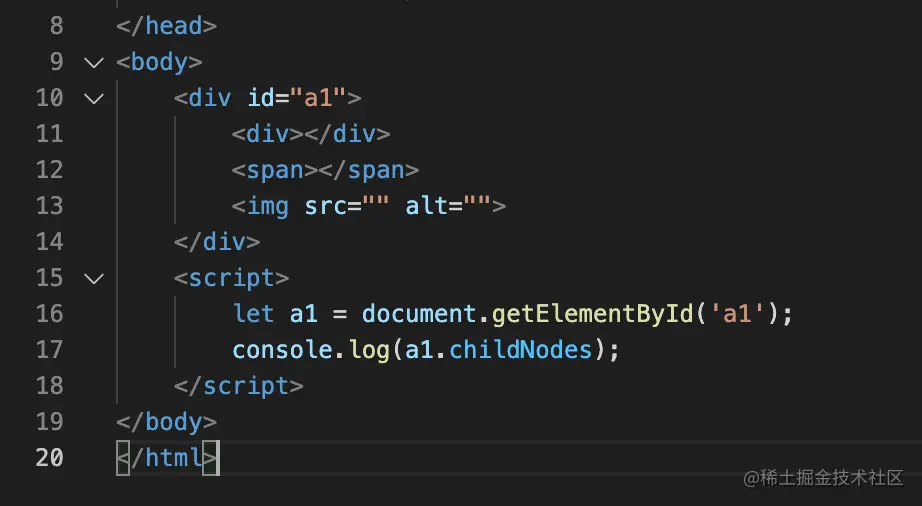Select line number 18 in the gutter
The width and height of the screenshot is (922, 506).
tap(49, 386)
